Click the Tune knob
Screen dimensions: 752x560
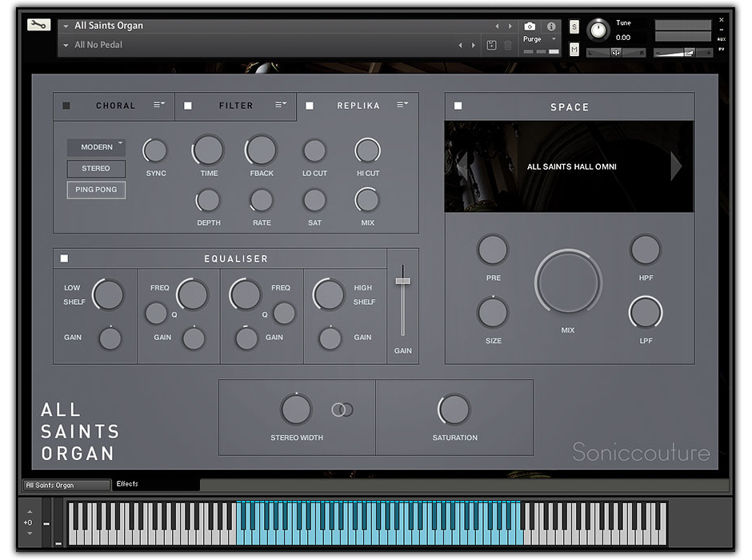tap(598, 30)
